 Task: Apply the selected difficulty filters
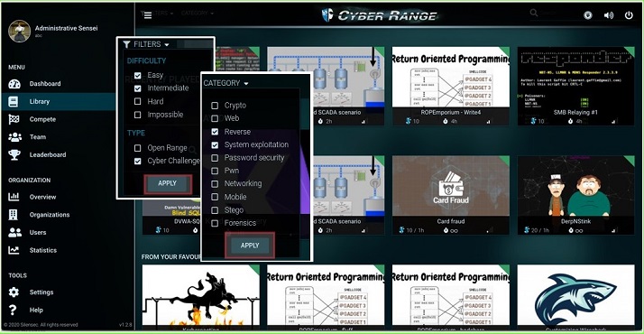point(168,183)
